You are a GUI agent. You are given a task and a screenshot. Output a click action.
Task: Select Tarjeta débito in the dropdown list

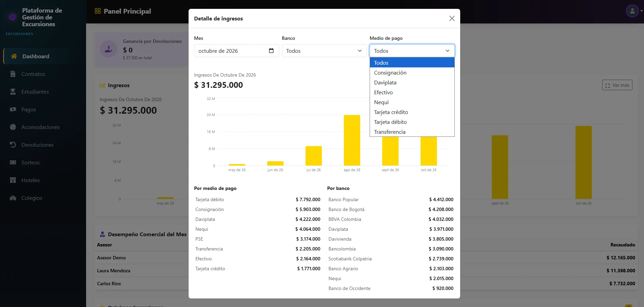(412, 122)
